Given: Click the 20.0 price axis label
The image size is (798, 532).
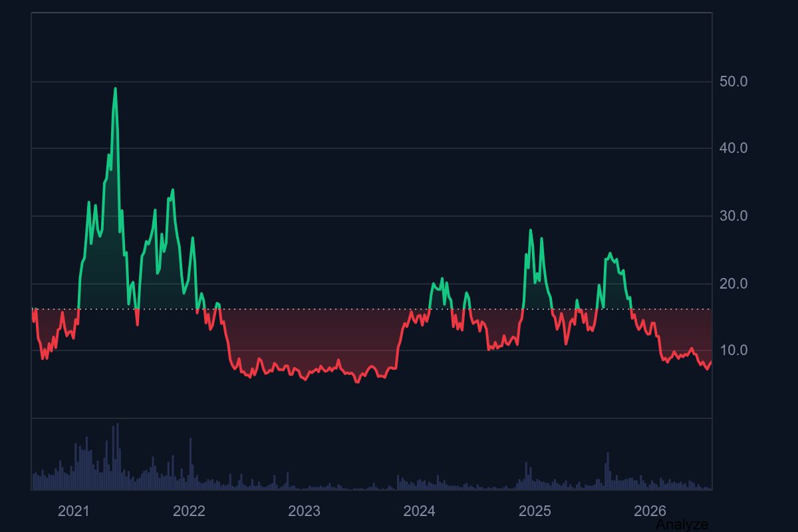Looking at the screenshot, I should click(733, 284).
